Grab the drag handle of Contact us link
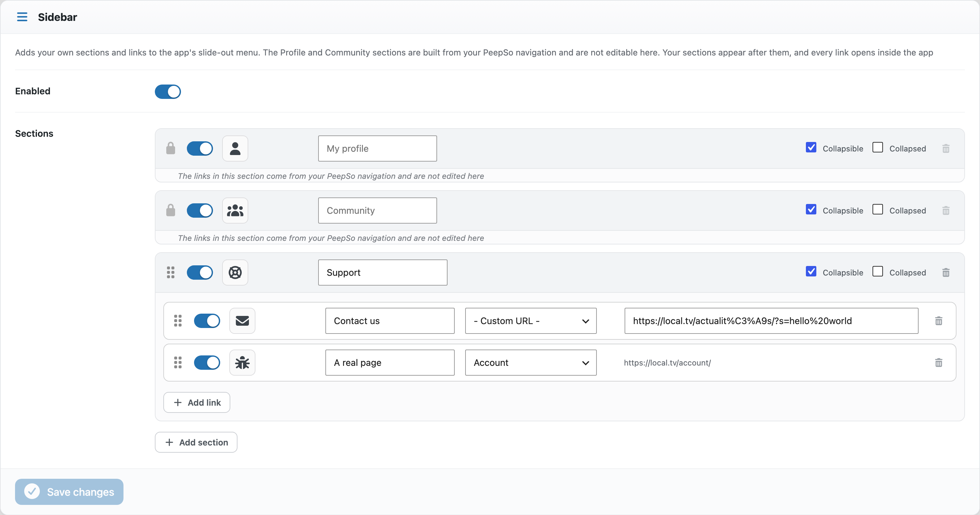980x515 pixels. pyautogui.click(x=178, y=320)
